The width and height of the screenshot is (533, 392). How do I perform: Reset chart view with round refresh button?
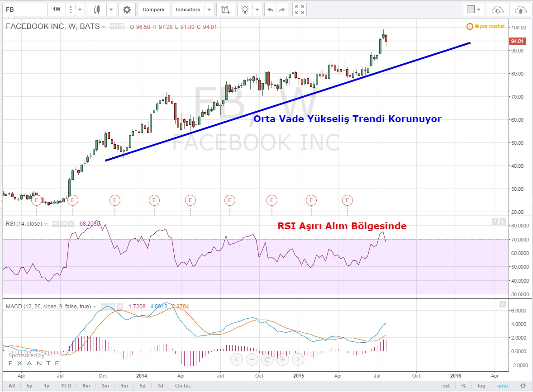click(x=267, y=359)
